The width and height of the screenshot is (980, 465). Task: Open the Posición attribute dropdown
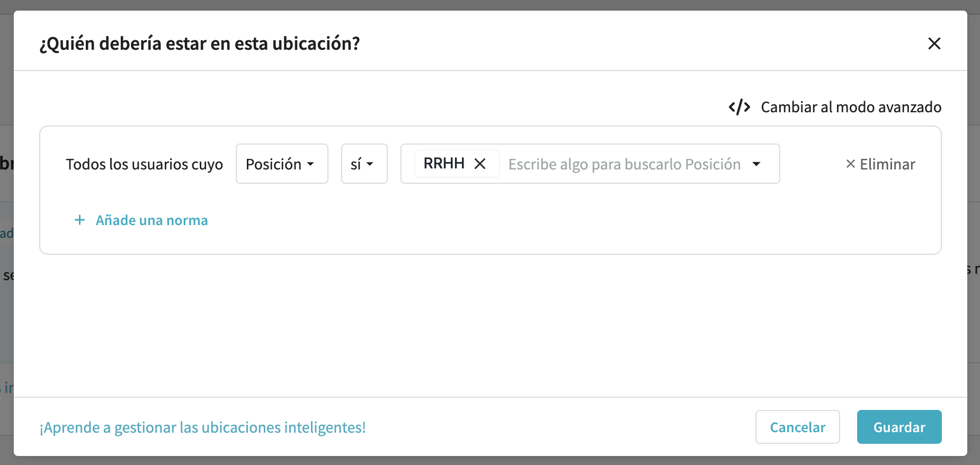[282, 164]
